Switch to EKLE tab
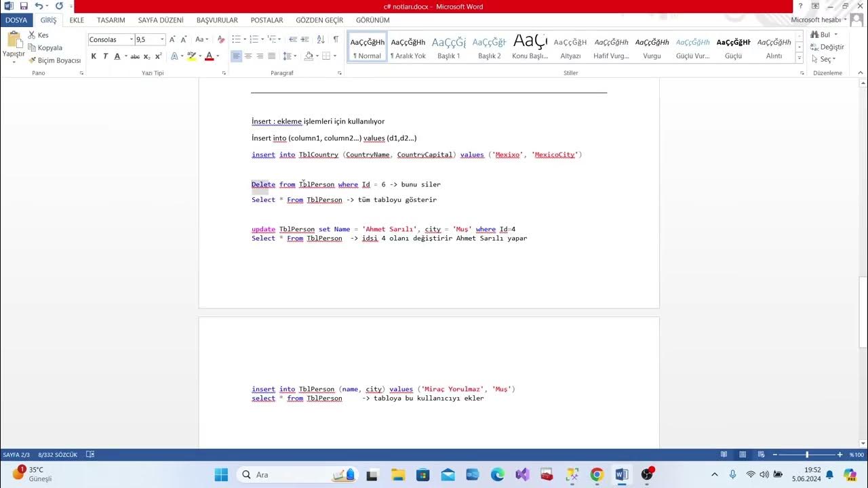The height and width of the screenshot is (488, 868). [77, 20]
